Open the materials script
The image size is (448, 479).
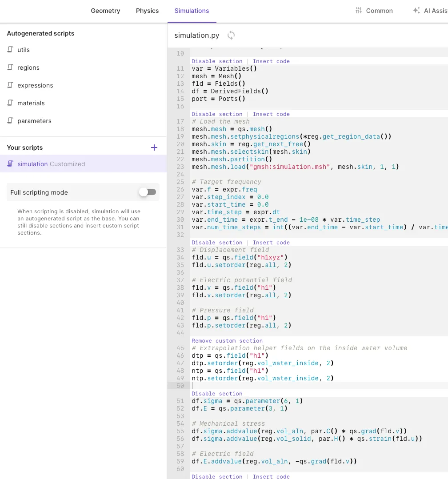(x=31, y=103)
